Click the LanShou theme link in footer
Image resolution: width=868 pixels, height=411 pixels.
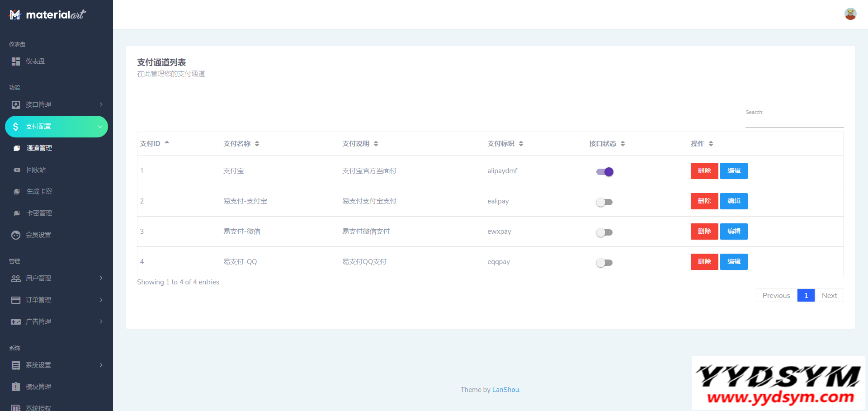(505, 390)
